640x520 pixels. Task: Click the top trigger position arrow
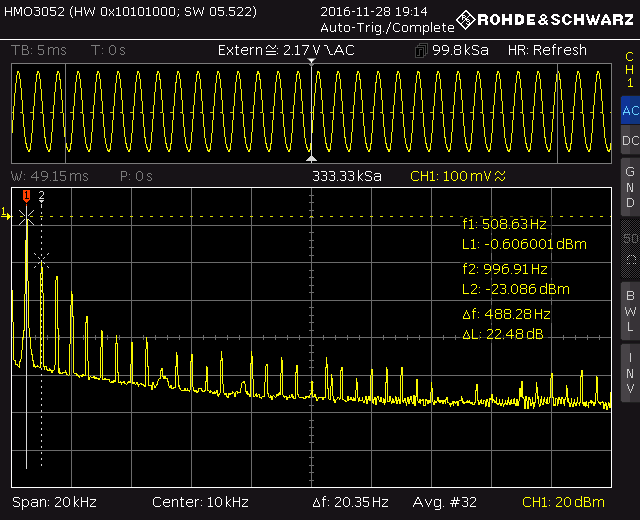tap(312, 63)
